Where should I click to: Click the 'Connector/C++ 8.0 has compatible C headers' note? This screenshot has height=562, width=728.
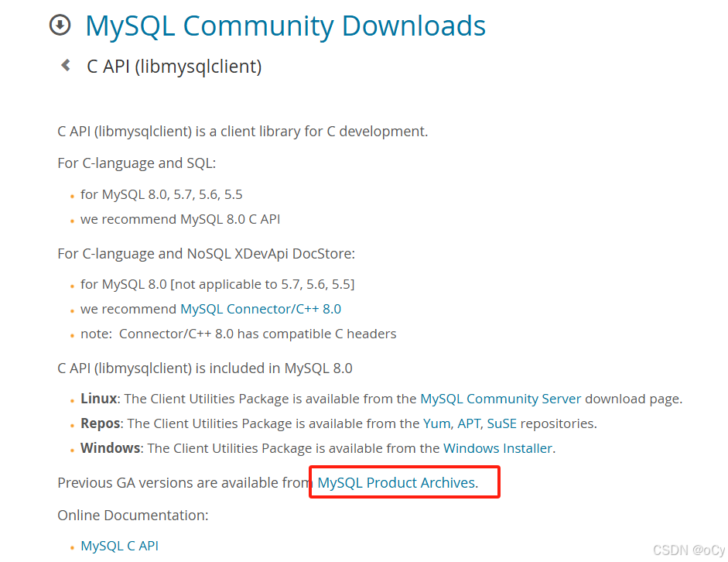[238, 334]
